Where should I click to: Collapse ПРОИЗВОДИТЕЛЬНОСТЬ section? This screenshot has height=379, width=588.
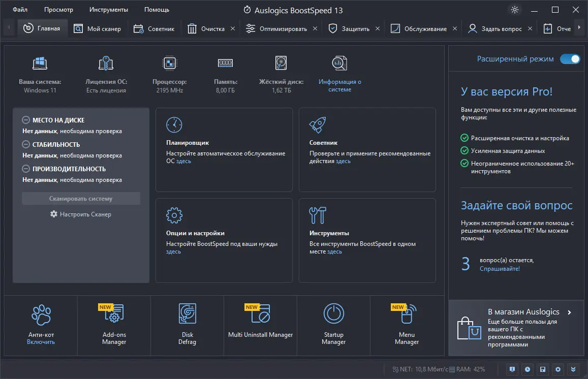(26, 169)
